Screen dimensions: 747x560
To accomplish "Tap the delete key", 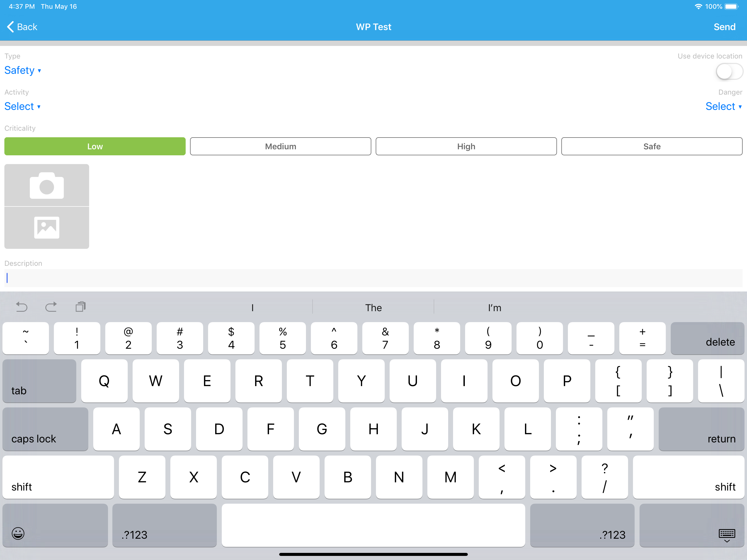I will tap(707, 338).
